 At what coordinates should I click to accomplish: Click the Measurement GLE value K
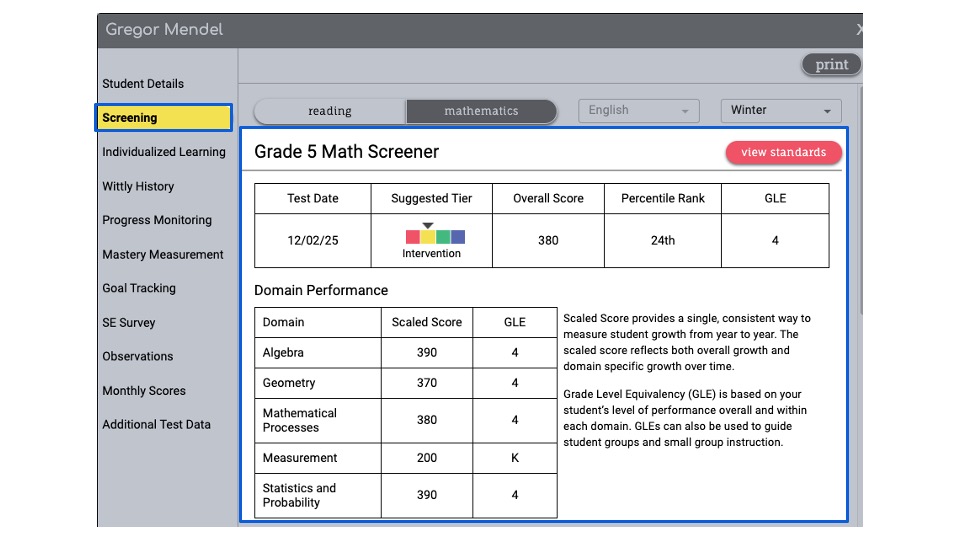[515, 458]
